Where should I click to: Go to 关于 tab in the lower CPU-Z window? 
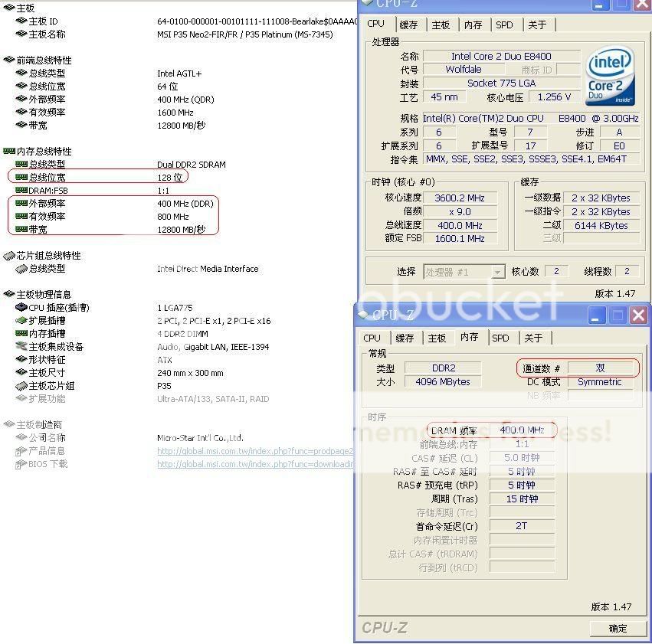tap(533, 338)
